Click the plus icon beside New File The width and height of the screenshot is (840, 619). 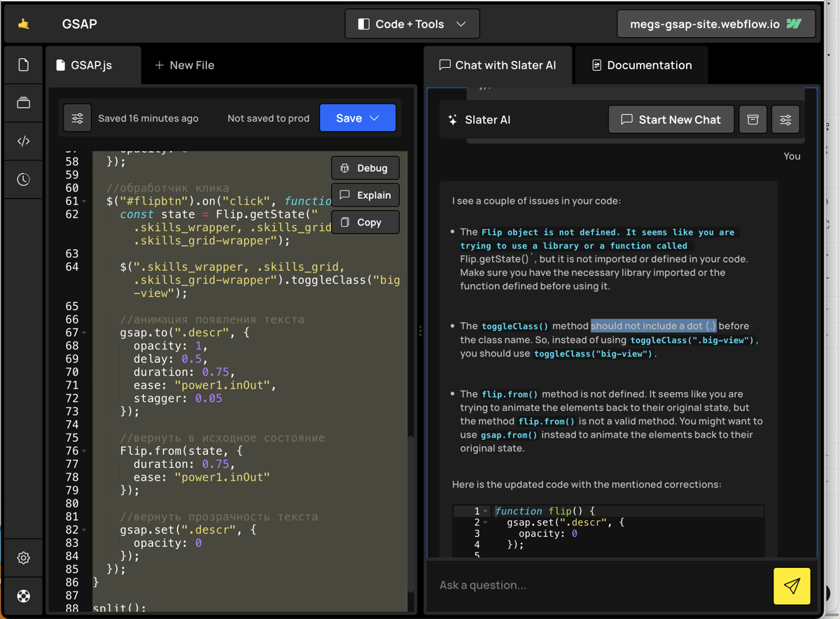[x=160, y=65]
